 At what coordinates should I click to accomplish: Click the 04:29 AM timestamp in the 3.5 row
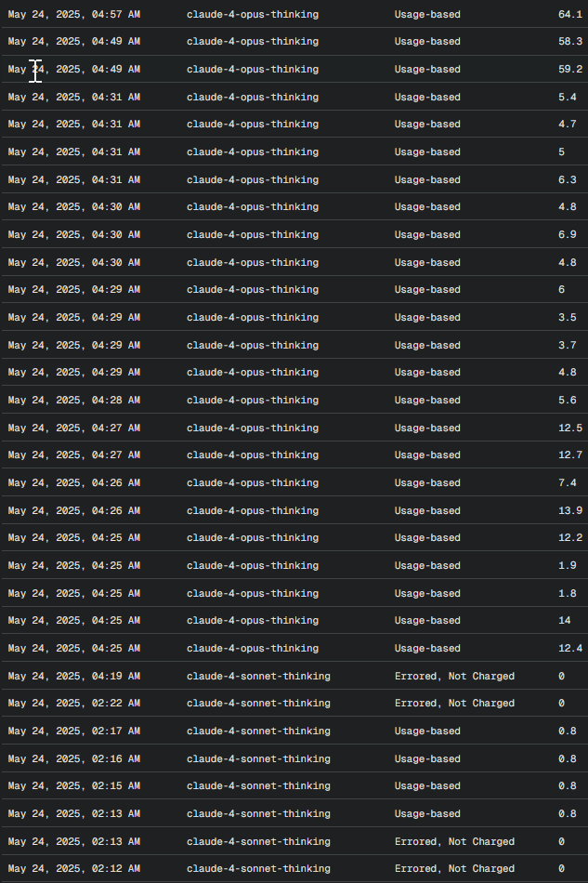(73, 317)
